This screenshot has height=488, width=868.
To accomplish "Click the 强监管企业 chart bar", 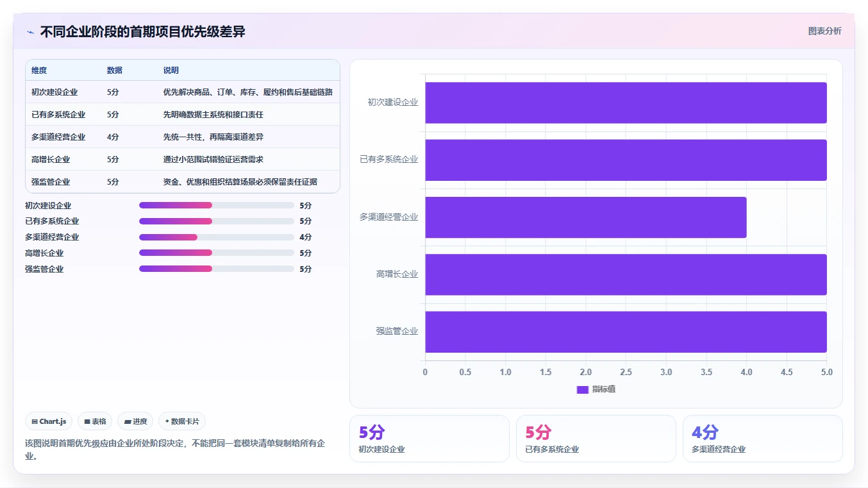I will (x=626, y=332).
